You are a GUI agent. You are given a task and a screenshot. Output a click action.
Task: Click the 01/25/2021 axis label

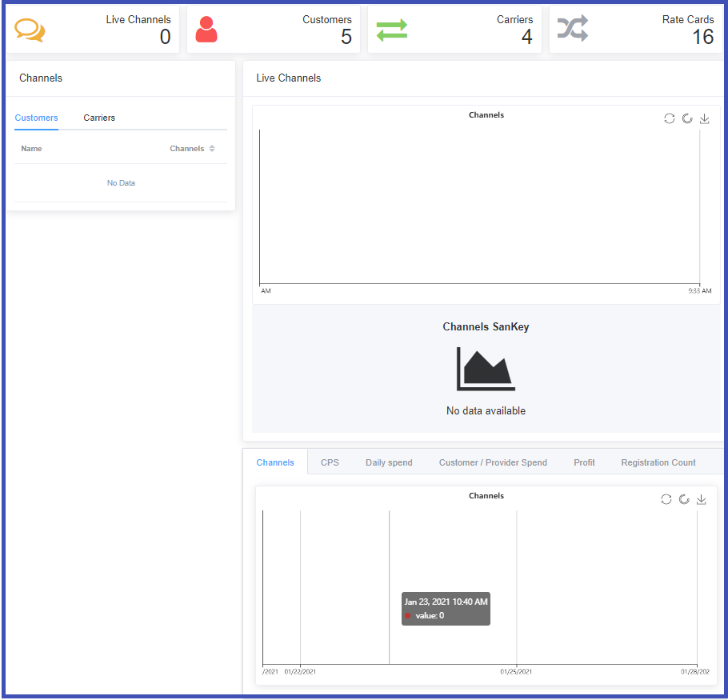pos(516,672)
